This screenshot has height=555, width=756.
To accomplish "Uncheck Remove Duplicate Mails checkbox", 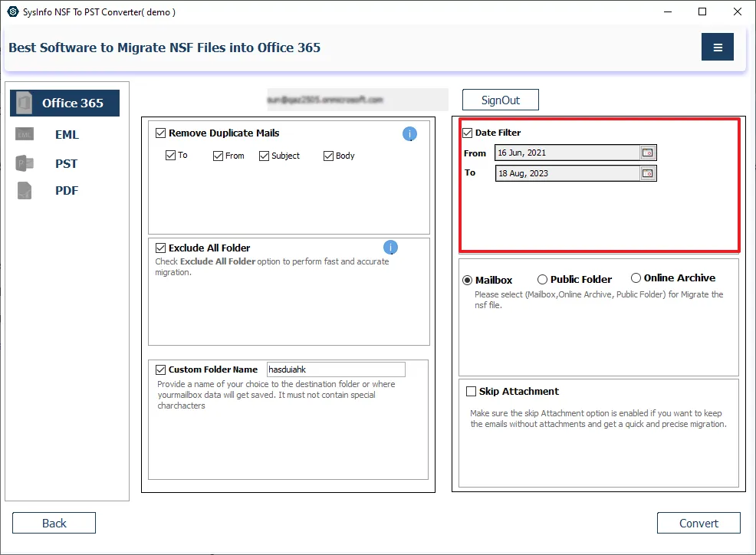I will (x=160, y=133).
